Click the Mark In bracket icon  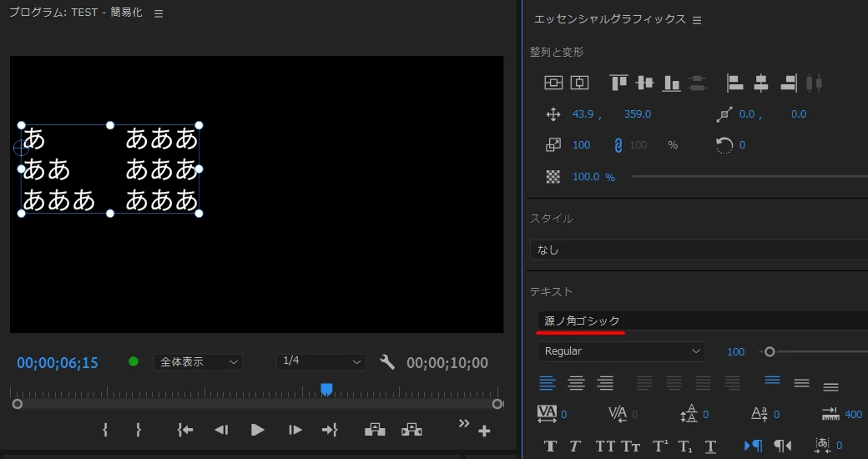pyautogui.click(x=105, y=430)
